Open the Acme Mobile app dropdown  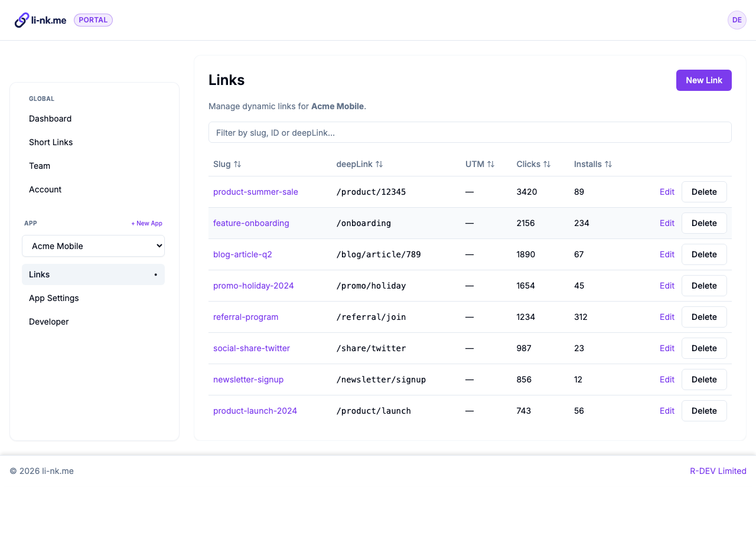coord(93,246)
